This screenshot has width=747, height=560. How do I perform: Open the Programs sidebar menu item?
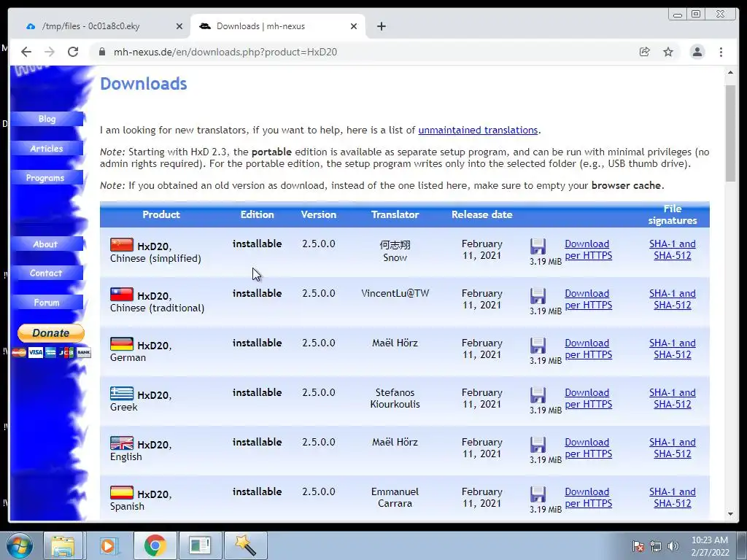[x=45, y=178]
